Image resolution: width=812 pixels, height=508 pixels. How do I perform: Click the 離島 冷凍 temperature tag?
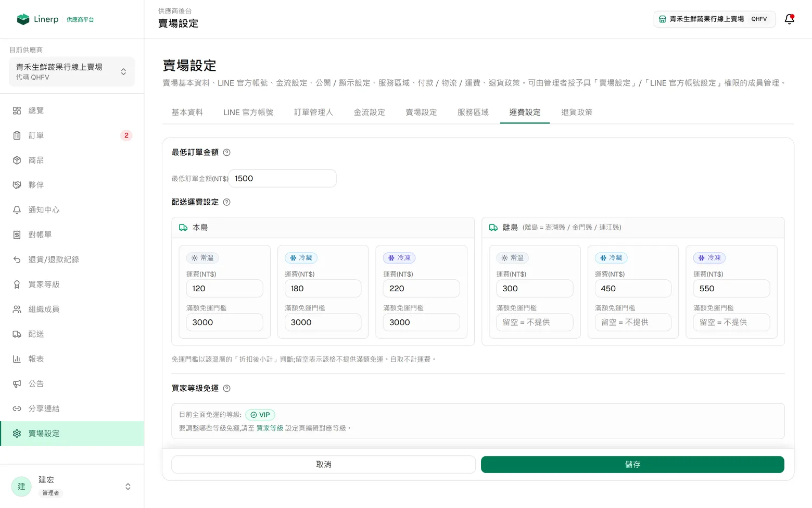709,258
